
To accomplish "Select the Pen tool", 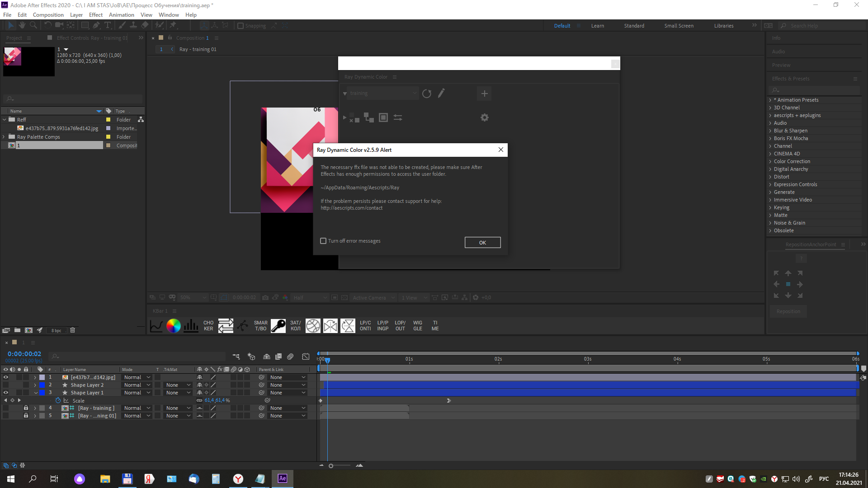I will click(96, 26).
